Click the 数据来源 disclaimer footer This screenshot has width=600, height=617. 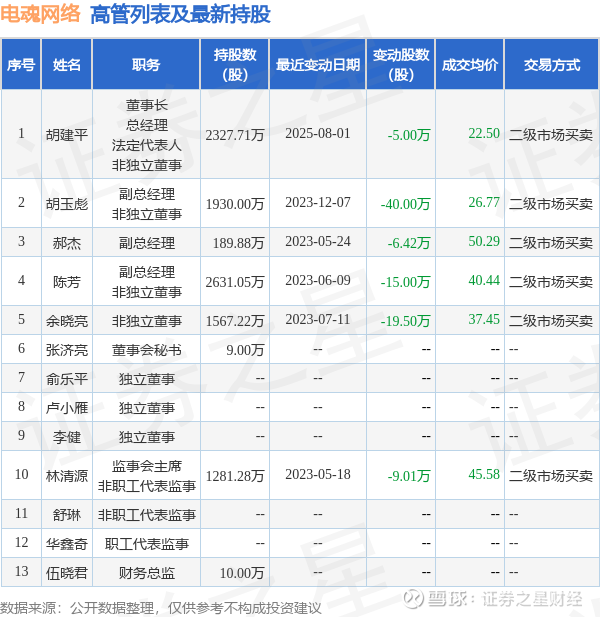[x=161, y=608]
